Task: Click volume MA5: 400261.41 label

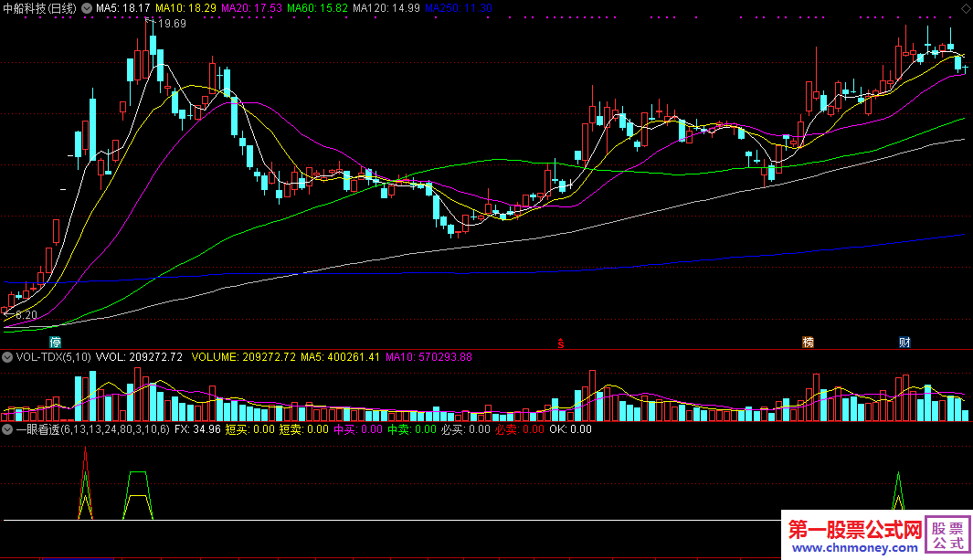Action: click(340, 357)
